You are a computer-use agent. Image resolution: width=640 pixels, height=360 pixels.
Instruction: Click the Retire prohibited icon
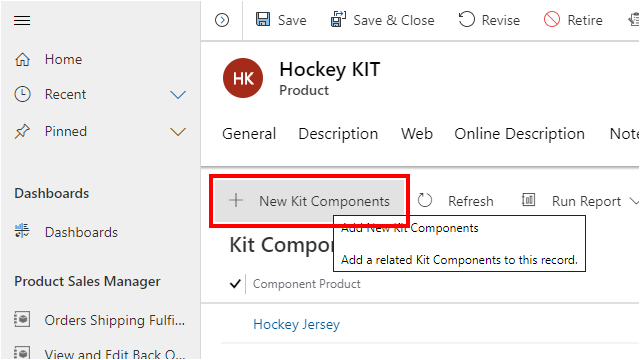point(552,19)
